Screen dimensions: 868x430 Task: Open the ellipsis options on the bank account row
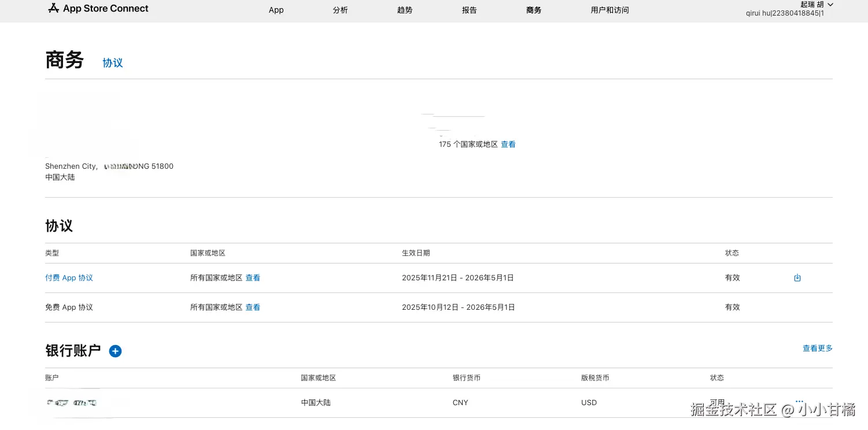coord(800,401)
